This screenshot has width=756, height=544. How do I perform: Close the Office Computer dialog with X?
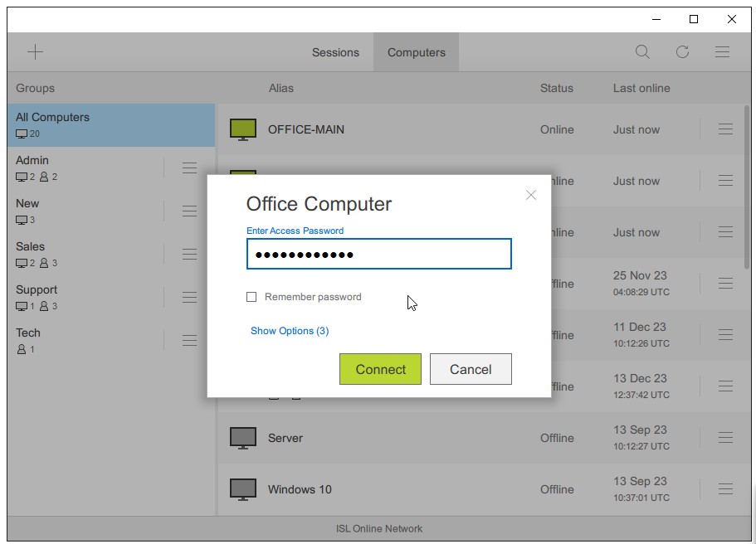(531, 195)
